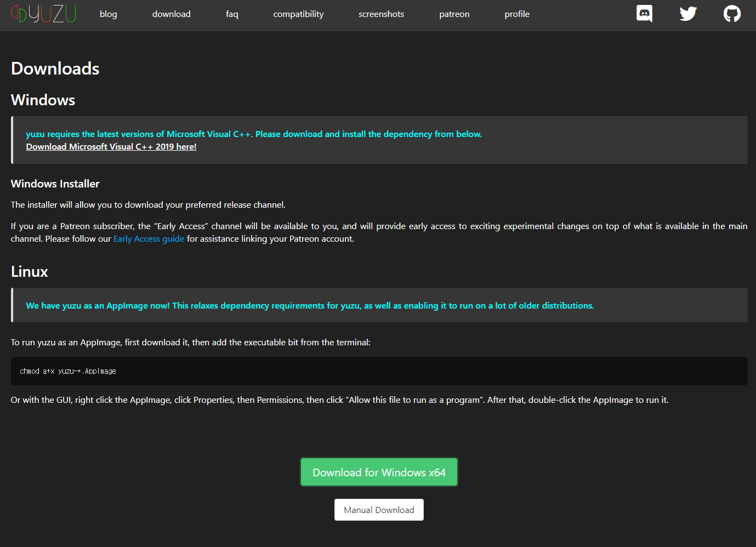Click the Windows section heading
This screenshot has height=547, width=756.
coord(43,100)
